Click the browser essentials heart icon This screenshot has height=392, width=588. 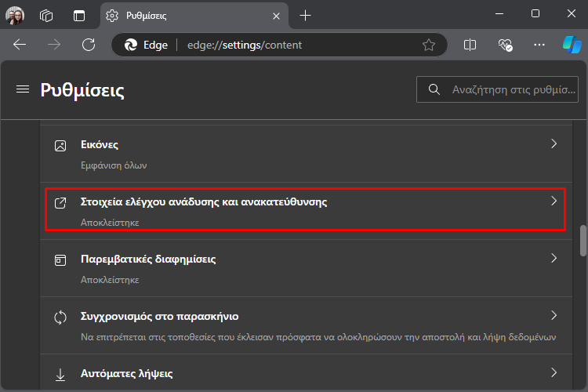(505, 45)
